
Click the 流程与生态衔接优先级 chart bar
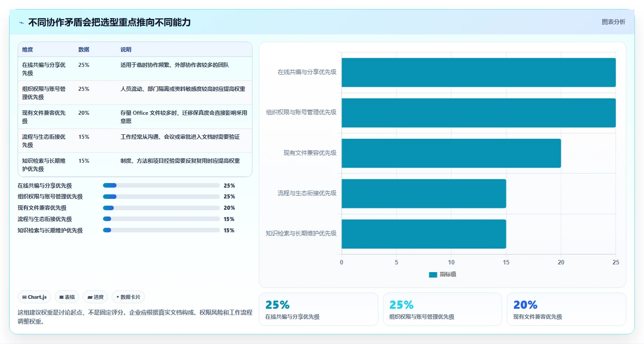(x=424, y=193)
